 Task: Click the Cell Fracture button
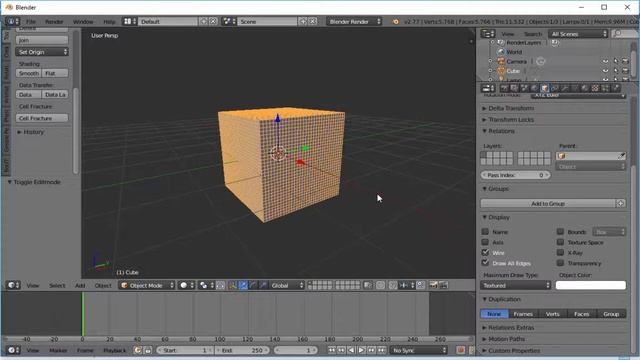(x=42, y=118)
